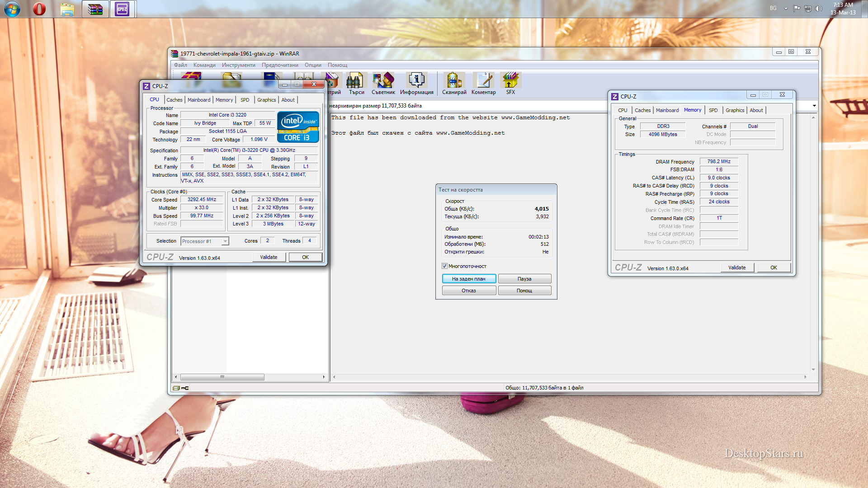Click the WinRAR title bar books icon
This screenshot has height=488, width=868.
(x=175, y=54)
